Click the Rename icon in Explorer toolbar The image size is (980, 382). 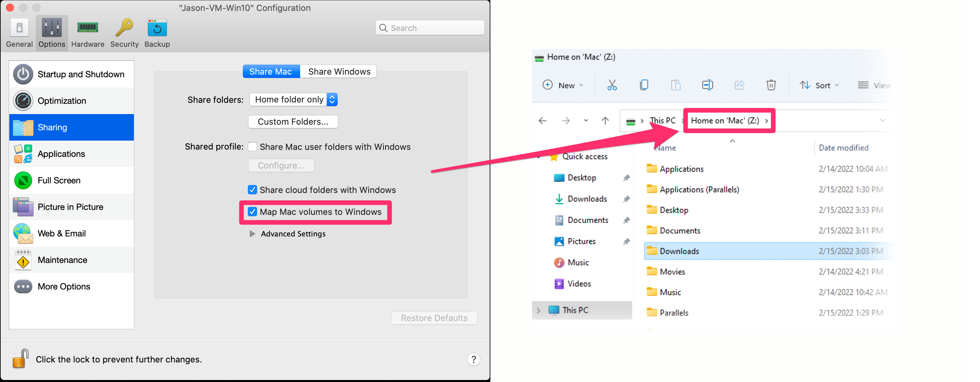707,85
